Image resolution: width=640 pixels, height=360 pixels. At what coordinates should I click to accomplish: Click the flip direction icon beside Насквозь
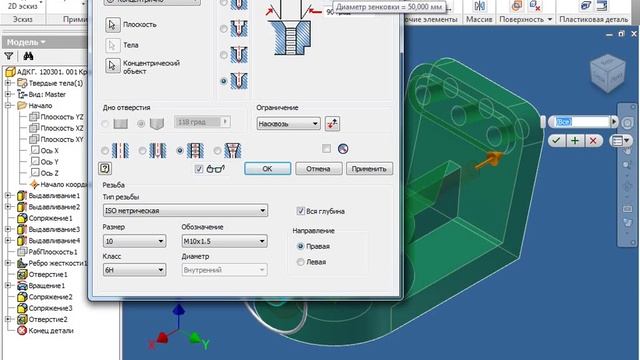[x=332, y=123]
